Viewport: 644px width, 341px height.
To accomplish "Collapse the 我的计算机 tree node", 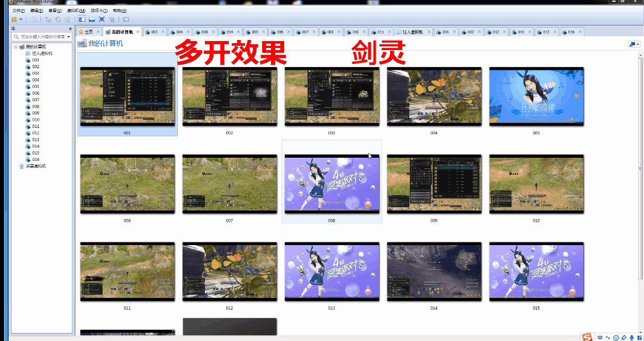I will coord(16,47).
